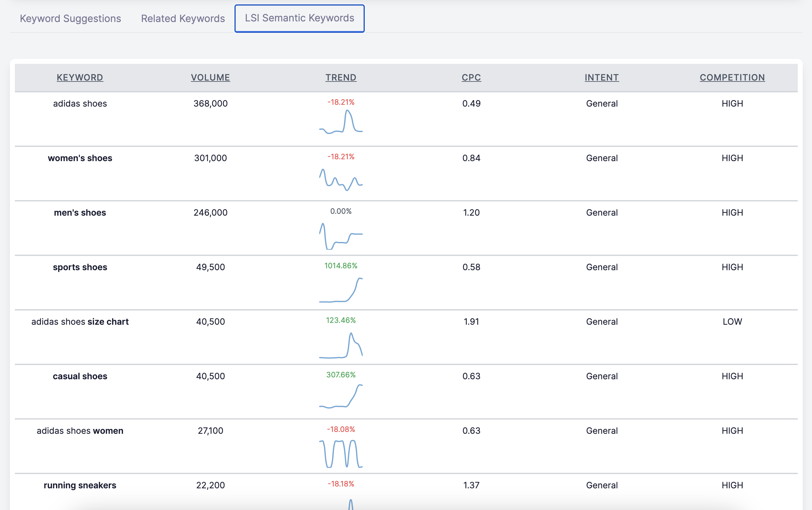Screen dimensions: 812x510
Task: Select the 'adidas shoes' keyword row
Action: [x=80, y=103]
